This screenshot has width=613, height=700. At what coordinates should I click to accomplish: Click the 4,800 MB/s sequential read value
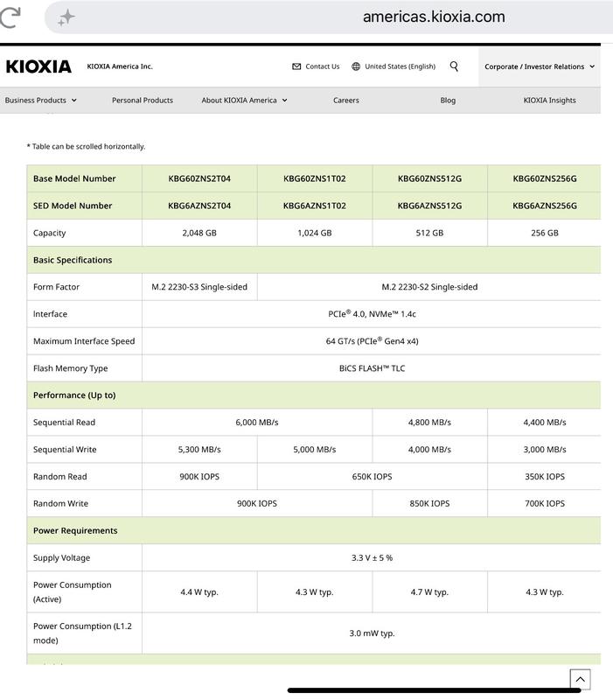(429, 423)
